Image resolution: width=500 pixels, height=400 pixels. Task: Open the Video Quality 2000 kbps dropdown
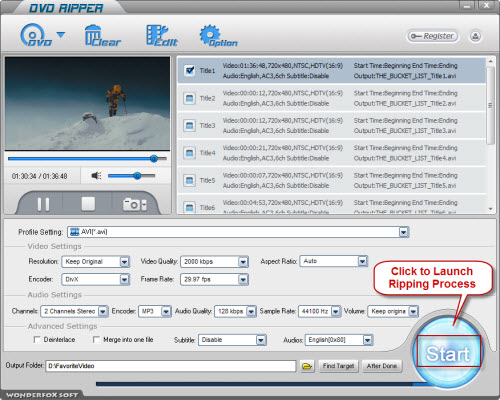pos(243,262)
